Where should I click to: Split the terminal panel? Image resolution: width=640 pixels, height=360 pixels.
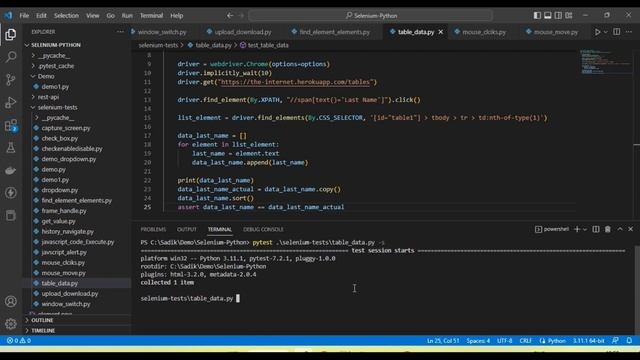pos(596,229)
